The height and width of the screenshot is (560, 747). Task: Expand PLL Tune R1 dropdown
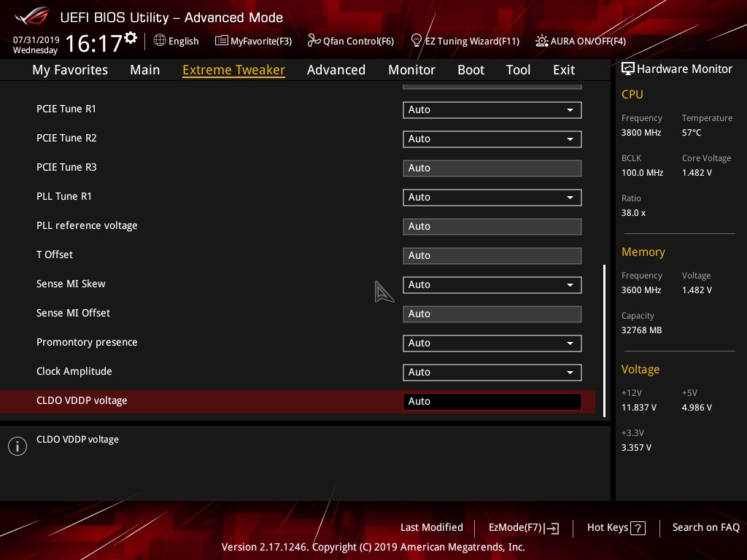pyautogui.click(x=492, y=197)
